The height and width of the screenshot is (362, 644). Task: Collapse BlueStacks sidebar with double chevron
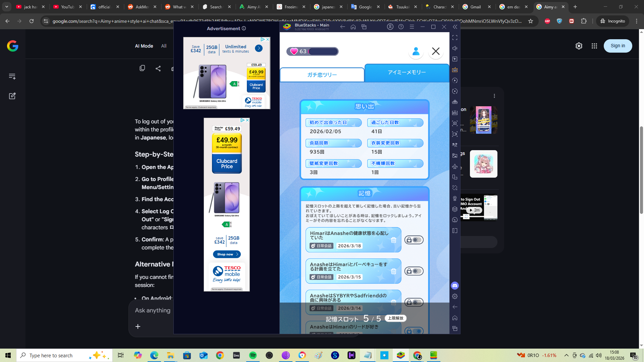455,27
